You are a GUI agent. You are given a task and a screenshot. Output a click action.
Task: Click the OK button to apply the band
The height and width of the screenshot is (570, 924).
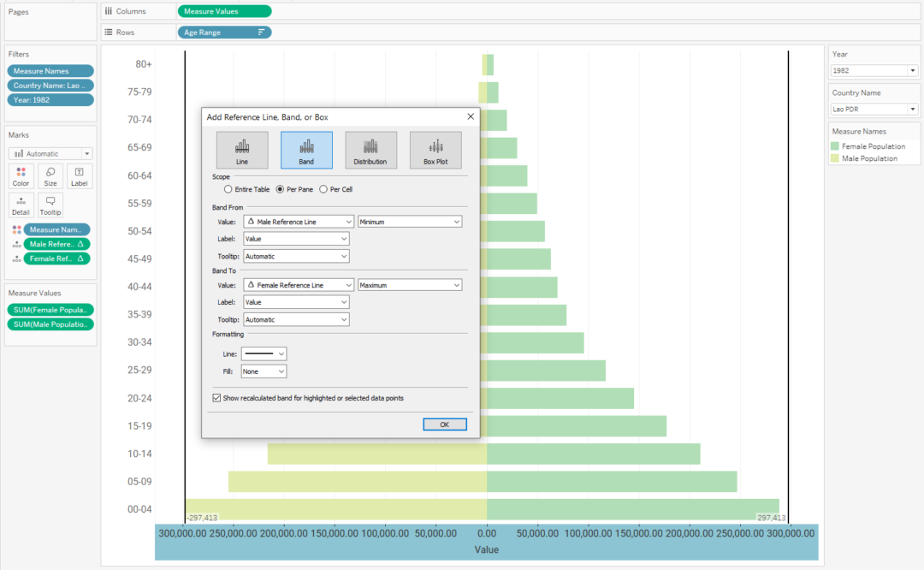[444, 424]
